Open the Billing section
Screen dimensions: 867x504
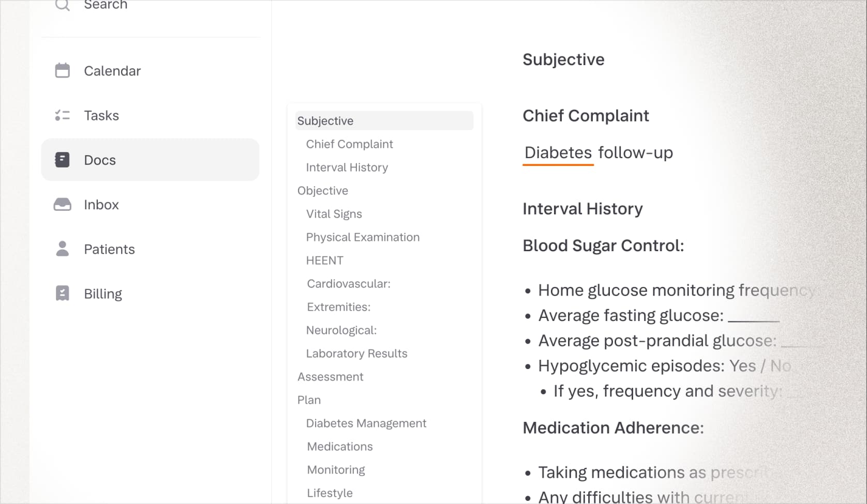(103, 294)
